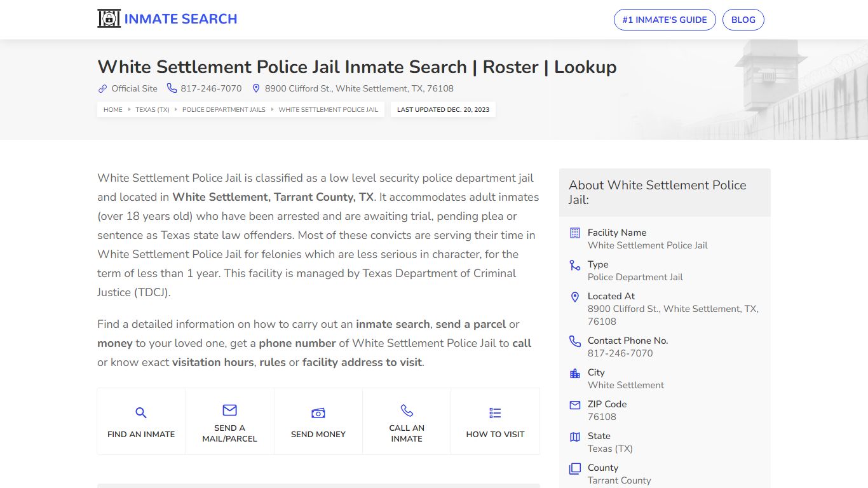Select the HOME breadcrumb
Image resolution: width=868 pixels, height=488 pixels.
click(113, 109)
